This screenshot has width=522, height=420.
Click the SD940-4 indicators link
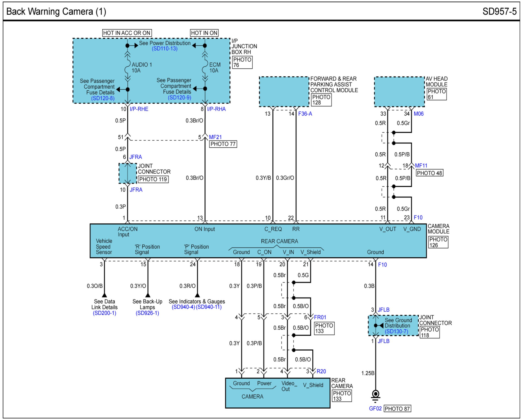pyautogui.click(x=183, y=307)
